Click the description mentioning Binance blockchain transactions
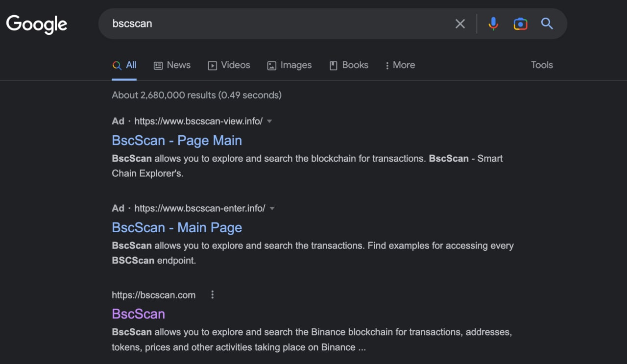 pos(312,340)
